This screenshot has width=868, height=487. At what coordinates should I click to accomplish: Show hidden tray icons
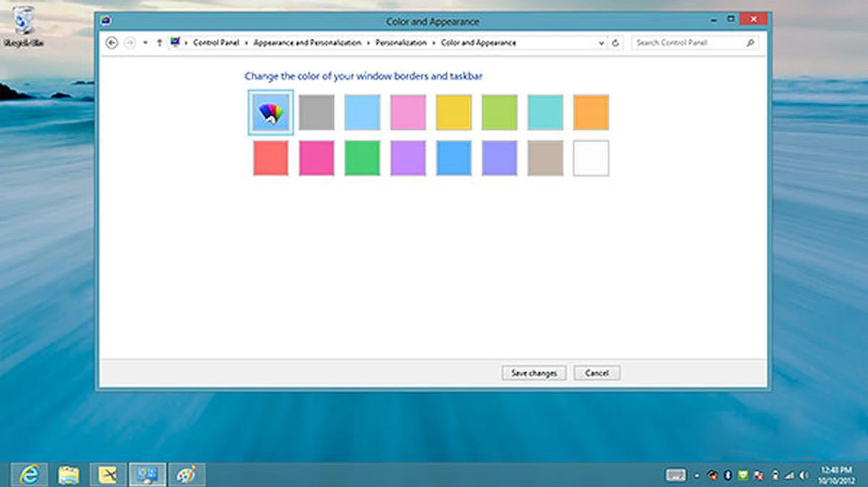pos(697,475)
